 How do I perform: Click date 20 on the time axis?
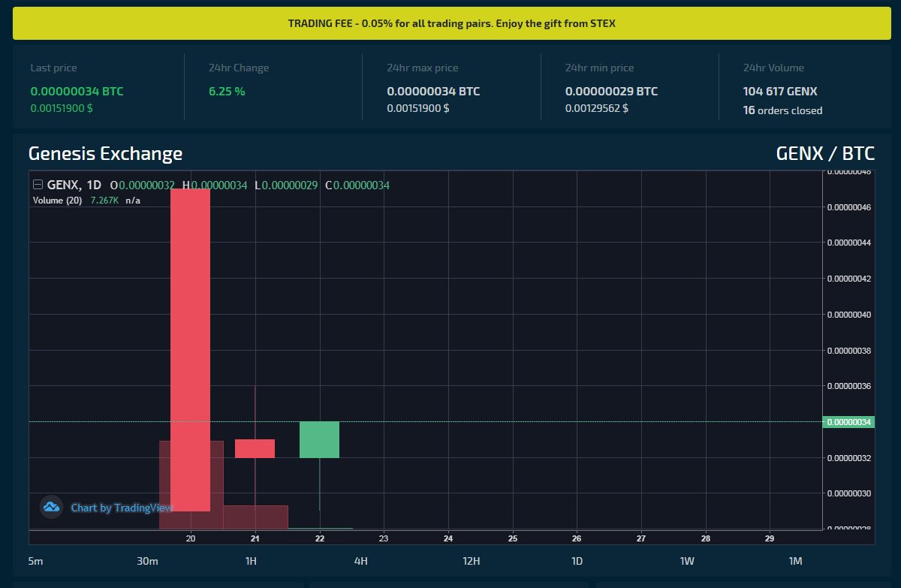[191, 538]
